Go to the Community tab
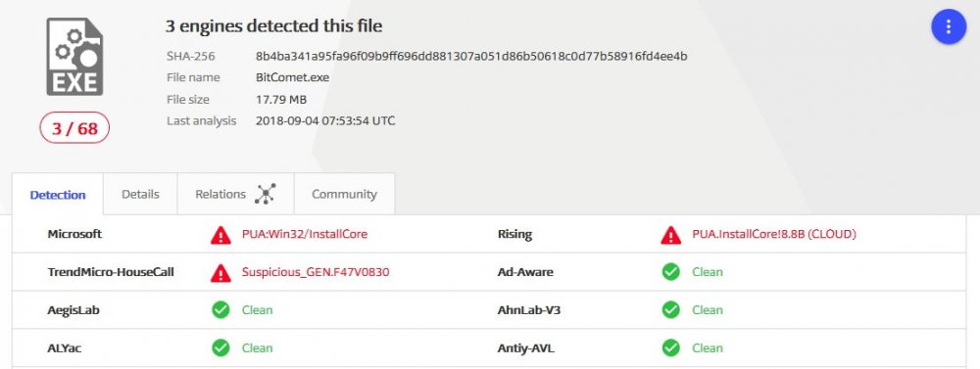 [x=344, y=194]
